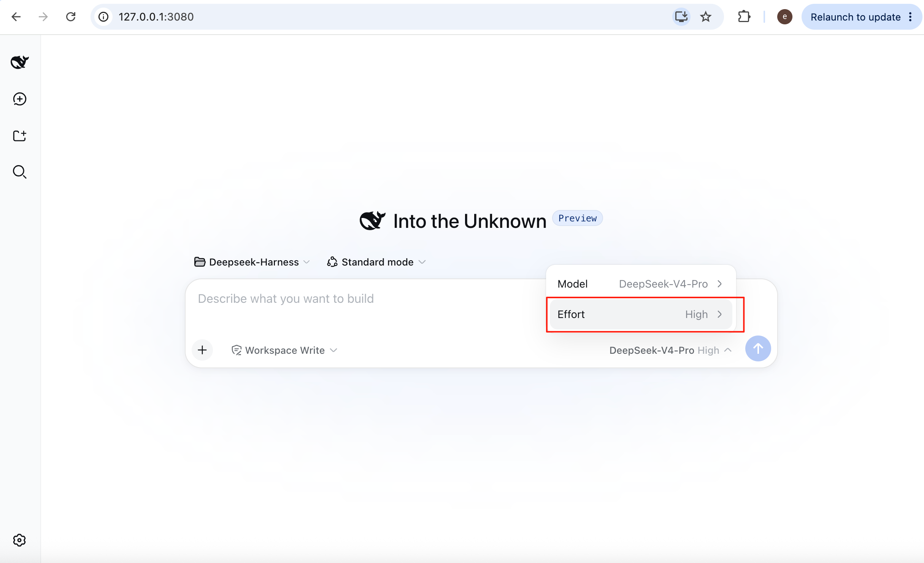Open settings gear in the sidebar
Image resolution: width=924 pixels, height=563 pixels.
[x=19, y=540]
